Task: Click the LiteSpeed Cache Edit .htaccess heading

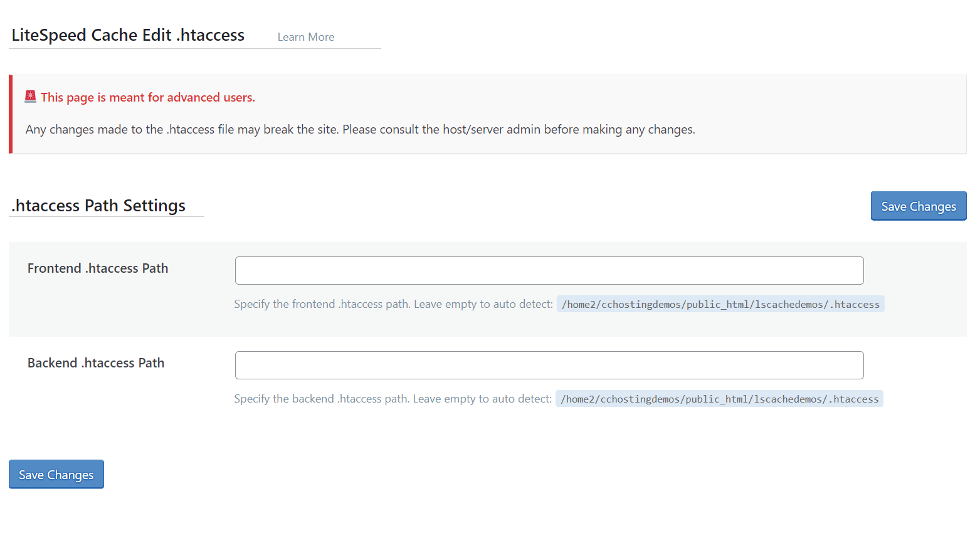Action: [x=128, y=35]
